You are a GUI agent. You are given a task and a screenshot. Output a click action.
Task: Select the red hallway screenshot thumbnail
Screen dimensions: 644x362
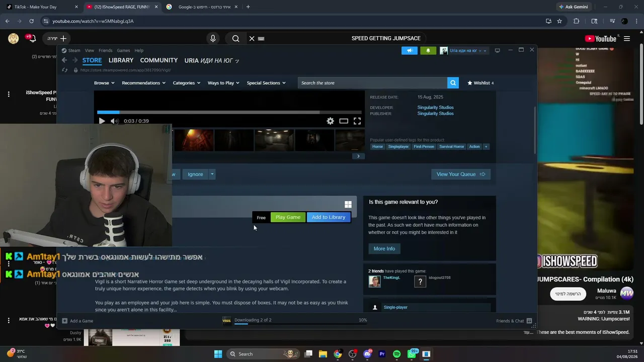click(x=194, y=140)
